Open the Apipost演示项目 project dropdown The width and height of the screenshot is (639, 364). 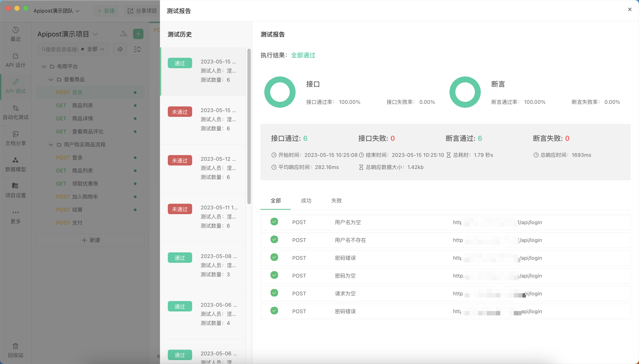tap(68, 34)
